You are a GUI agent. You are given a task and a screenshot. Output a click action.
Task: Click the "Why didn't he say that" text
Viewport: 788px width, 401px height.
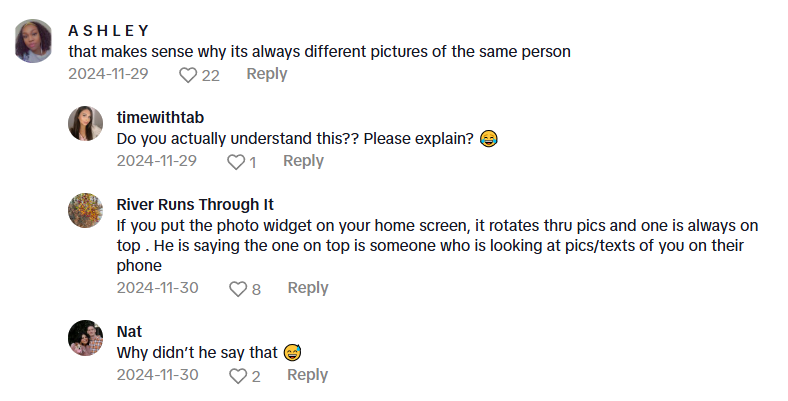[x=198, y=352]
